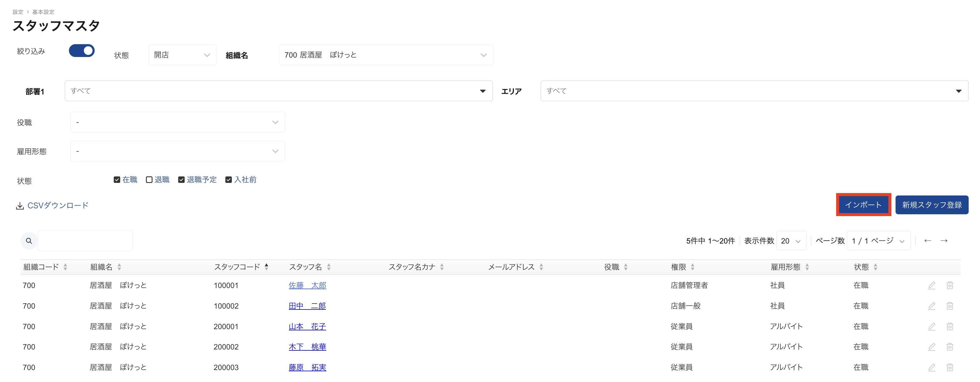The image size is (980, 382).
Task: Click the インポート button
Action: point(863,205)
